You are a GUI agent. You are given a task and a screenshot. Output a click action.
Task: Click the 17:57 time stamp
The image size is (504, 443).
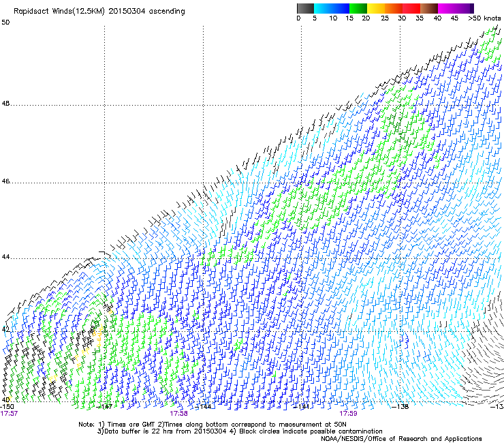(9, 414)
